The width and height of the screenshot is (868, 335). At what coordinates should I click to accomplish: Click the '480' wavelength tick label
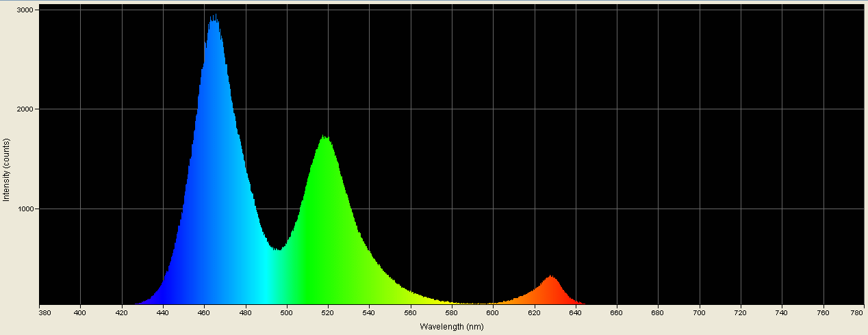(246, 313)
